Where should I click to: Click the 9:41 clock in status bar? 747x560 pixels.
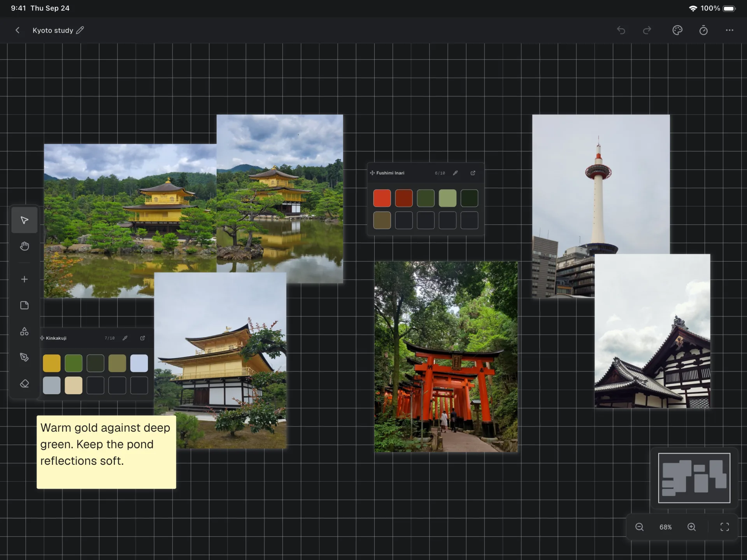pos(18,8)
